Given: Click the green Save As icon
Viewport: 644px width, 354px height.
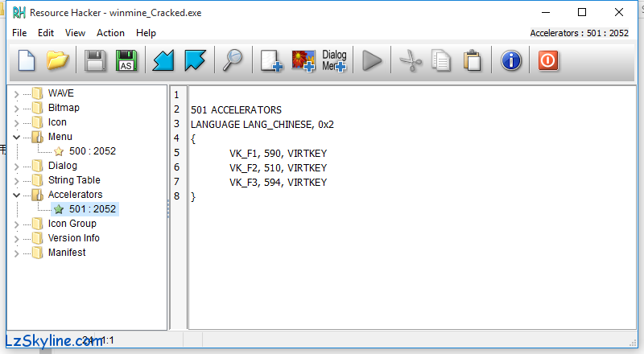Looking at the screenshot, I should point(126,61).
